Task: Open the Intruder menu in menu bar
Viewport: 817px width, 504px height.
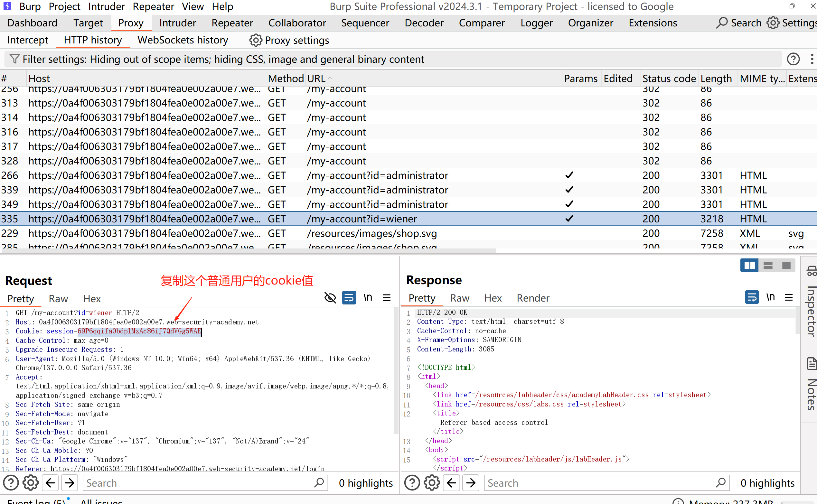Action: pos(106,6)
